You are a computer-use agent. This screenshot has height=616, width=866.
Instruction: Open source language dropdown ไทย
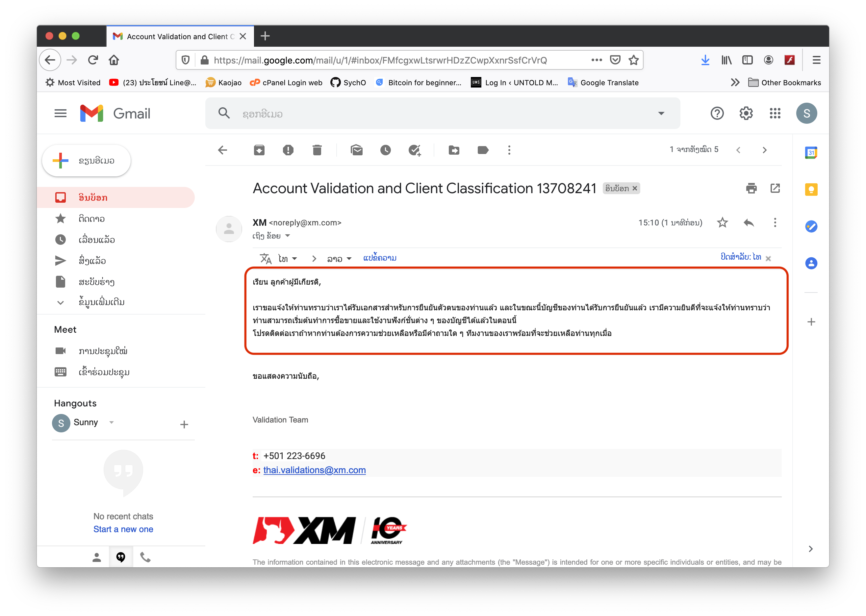[x=287, y=259]
